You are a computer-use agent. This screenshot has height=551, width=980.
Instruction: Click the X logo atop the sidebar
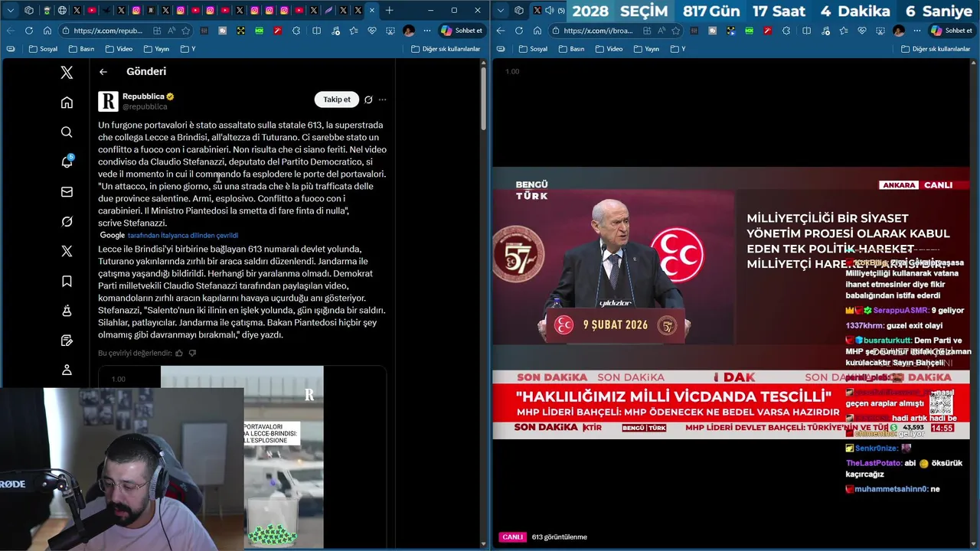pos(67,73)
